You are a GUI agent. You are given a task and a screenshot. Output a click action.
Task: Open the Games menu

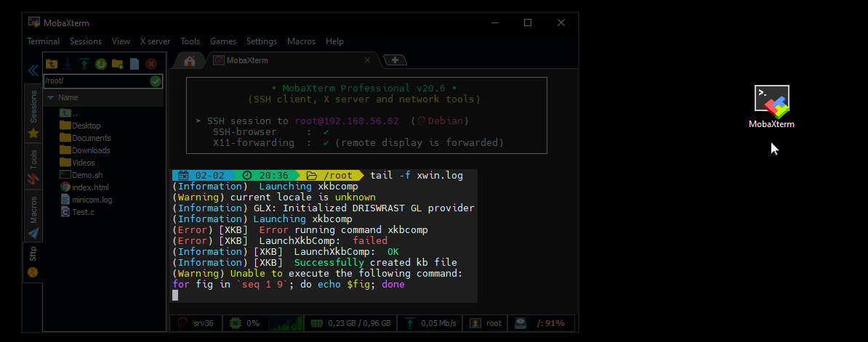[223, 41]
